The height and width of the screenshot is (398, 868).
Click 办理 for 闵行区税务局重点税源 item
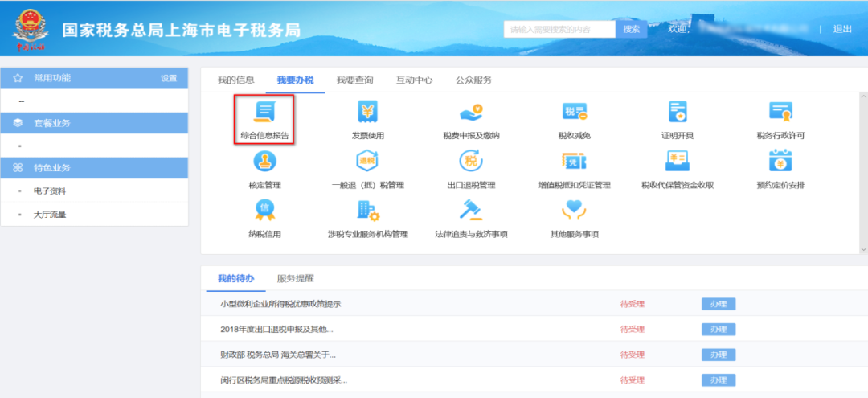[719, 380]
